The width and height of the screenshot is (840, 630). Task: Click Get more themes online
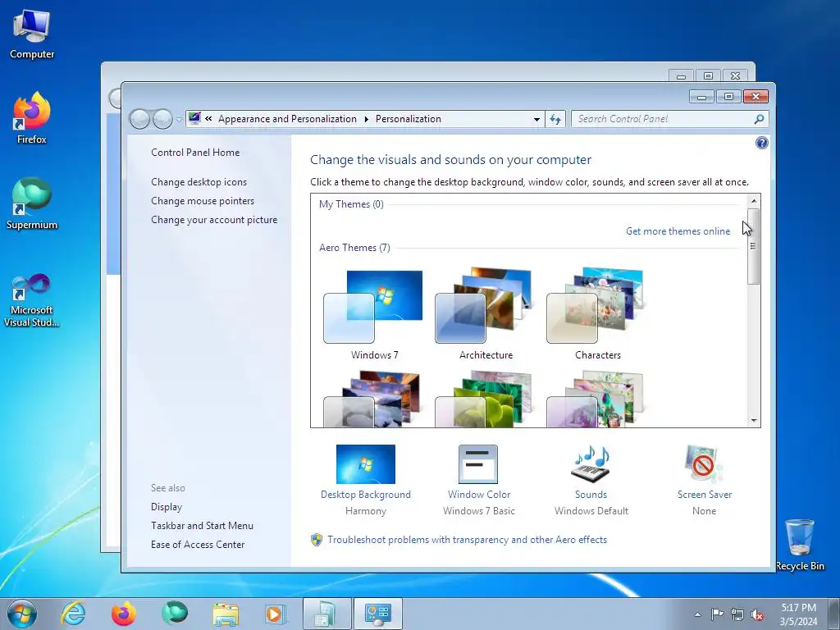(678, 231)
